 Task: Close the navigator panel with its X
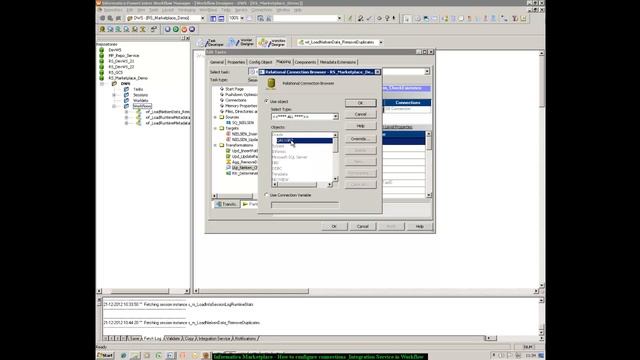188,38
